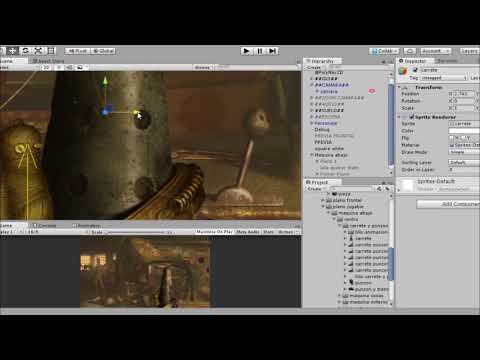Click the Add Component button
Image resolution: width=480 pixels, height=360 pixels.
coord(448,204)
